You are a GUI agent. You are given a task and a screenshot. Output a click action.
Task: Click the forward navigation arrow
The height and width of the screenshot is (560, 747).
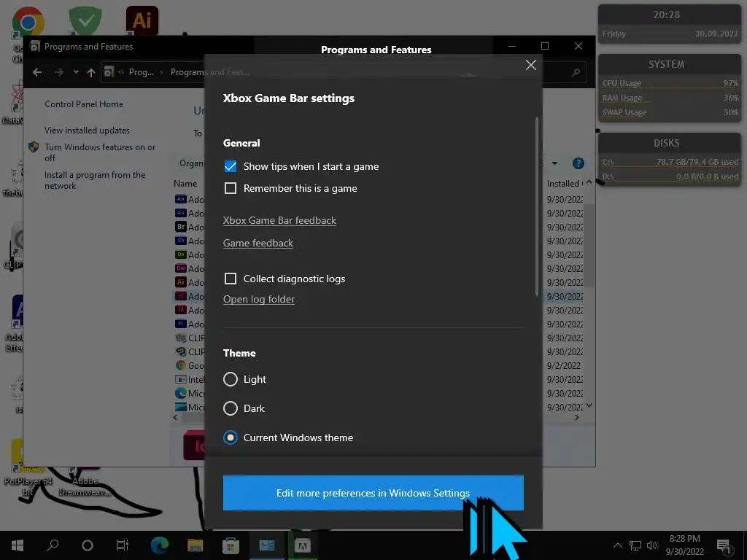[x=59, y=72]
